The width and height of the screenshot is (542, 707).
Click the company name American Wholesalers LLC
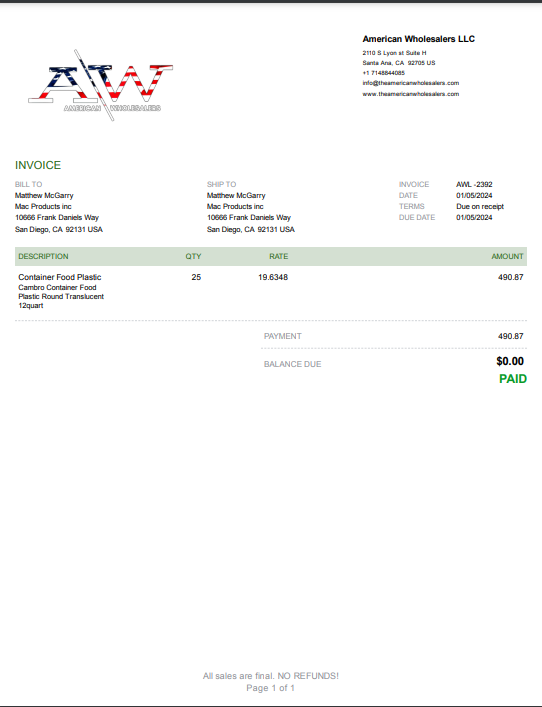coord(418,39)
